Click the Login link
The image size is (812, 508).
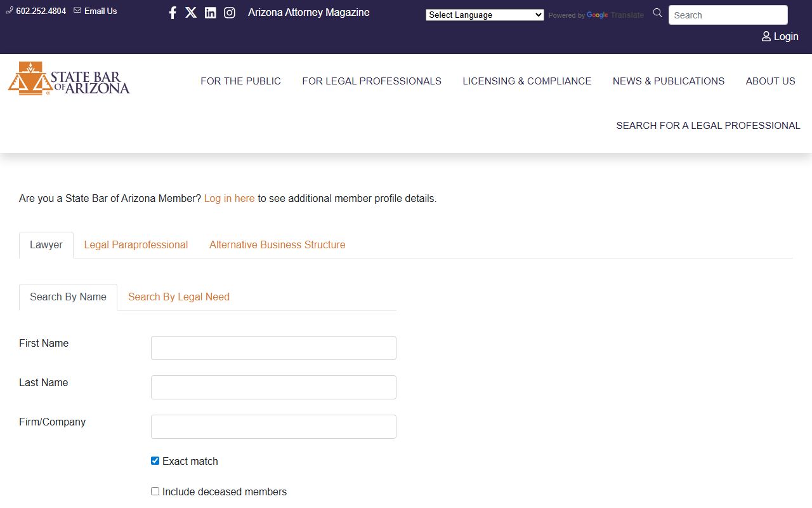pyautogui.click(x=786, y=37)
